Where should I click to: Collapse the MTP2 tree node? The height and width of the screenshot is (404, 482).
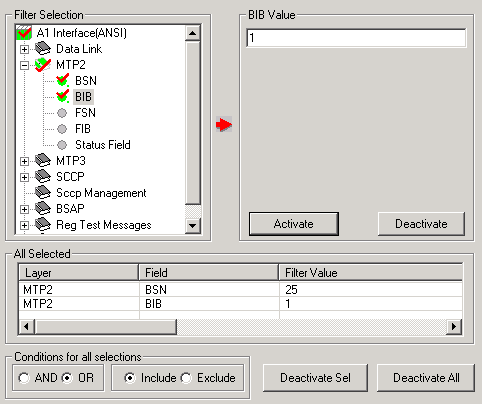pyautogui.click(x=24, y=65)
